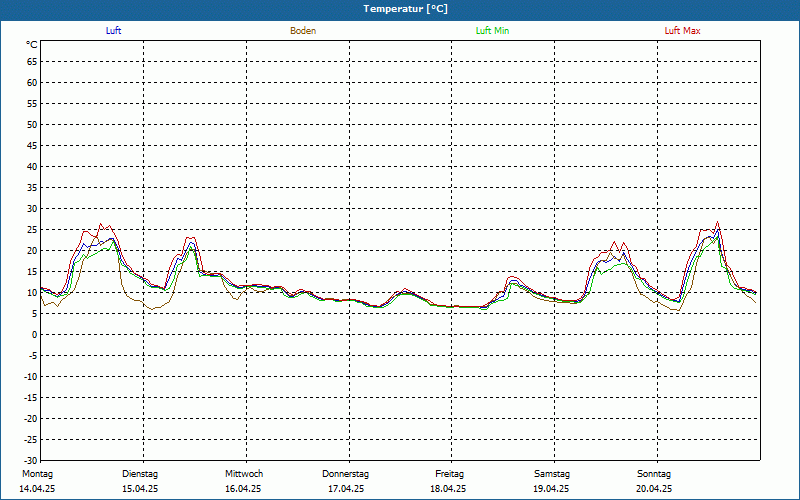Click the 18.04.25 date label

(x=447, y=489)
